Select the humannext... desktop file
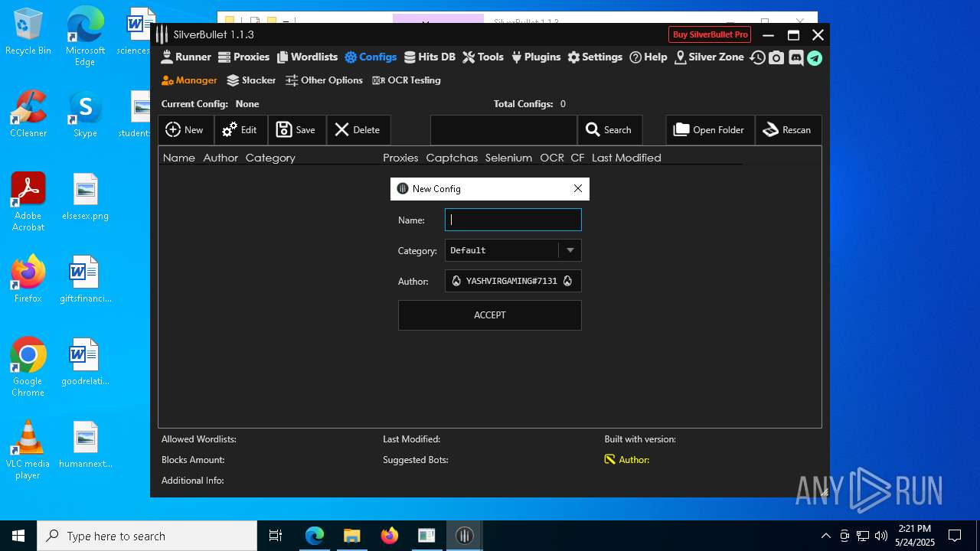Viewport: 980px width, 551px height. pos(85,445)
